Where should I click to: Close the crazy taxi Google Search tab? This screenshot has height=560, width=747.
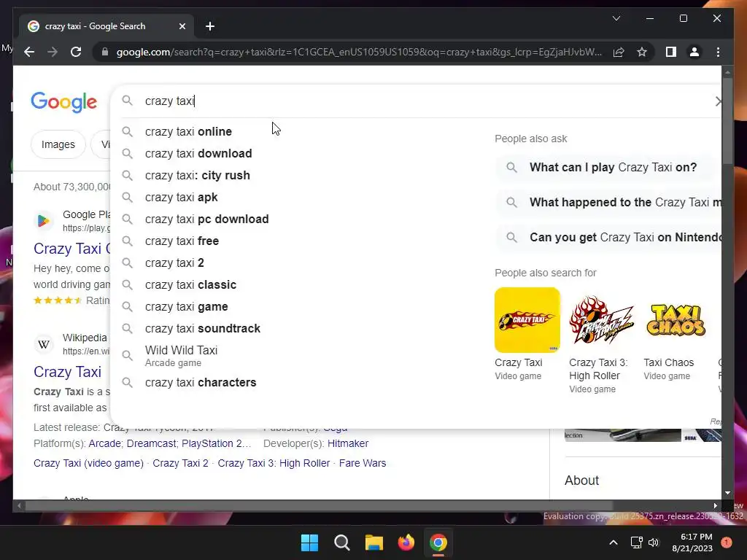[182, 26]
